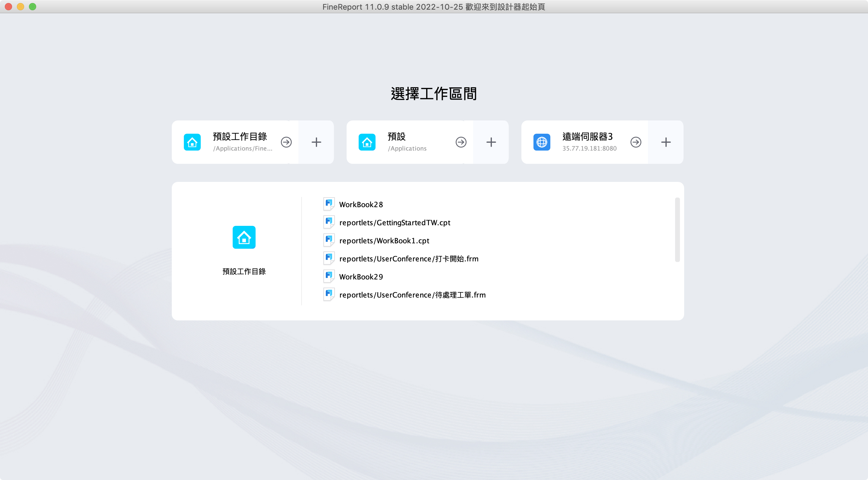
Task: Select the 遠端伺服器3 workspace title
Action: pyautogui.click(x=587, y=136)
